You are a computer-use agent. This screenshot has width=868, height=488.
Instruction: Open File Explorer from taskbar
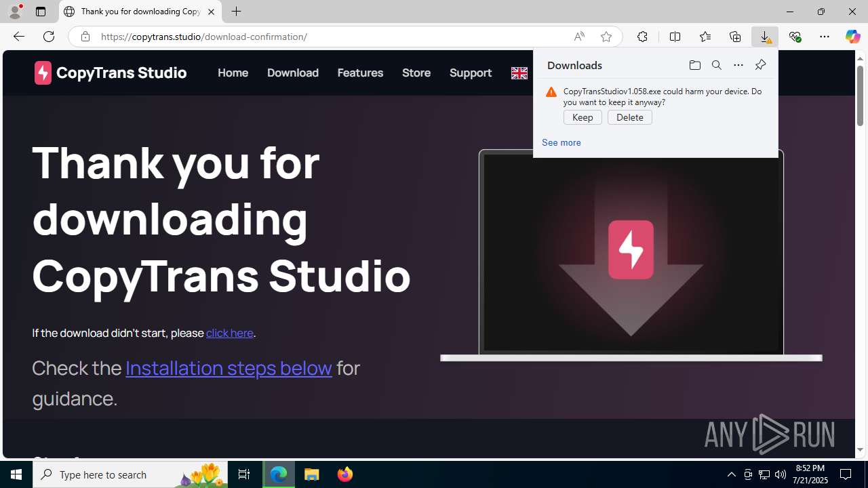click(x=312, y=474)
